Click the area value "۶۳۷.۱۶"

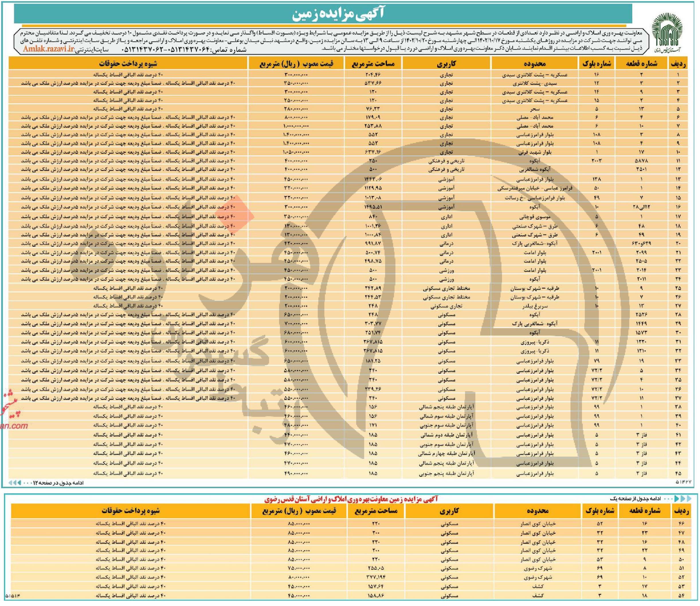coord(373,152)
